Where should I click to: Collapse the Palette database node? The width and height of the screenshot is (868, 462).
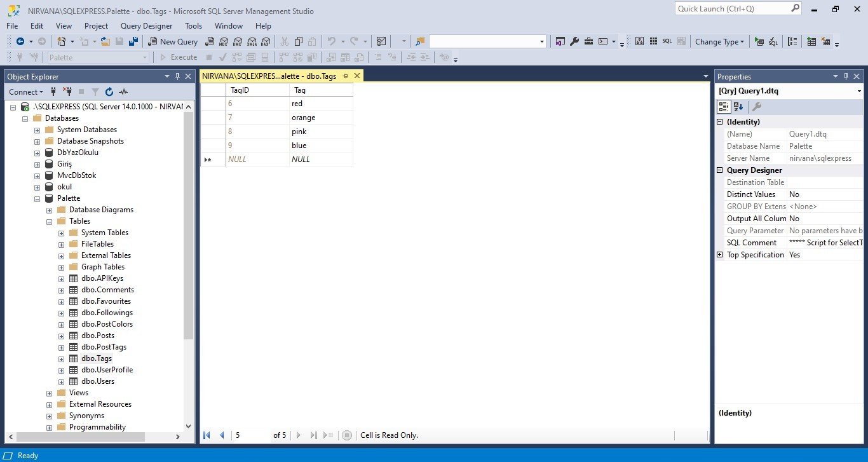point(37,198)
